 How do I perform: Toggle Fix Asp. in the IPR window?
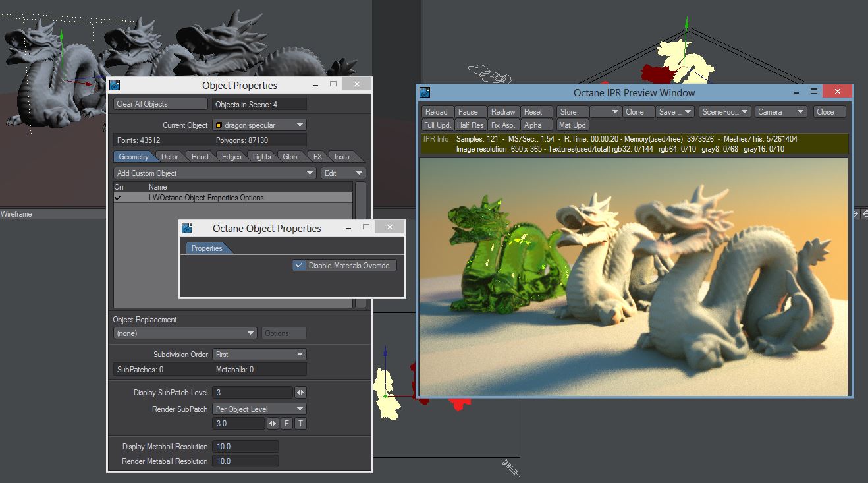click(503, 125)
